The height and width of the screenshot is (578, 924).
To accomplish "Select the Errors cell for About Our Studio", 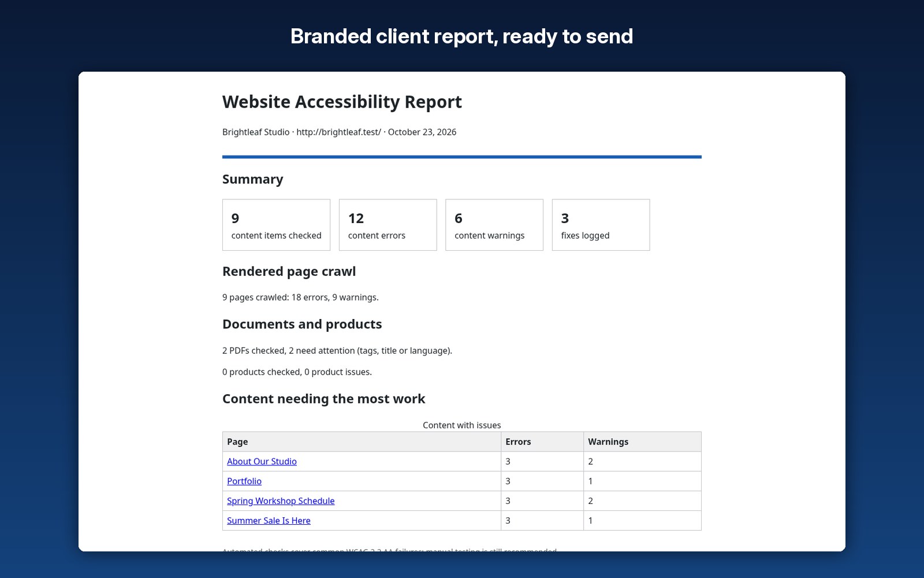I will [542, 461].
